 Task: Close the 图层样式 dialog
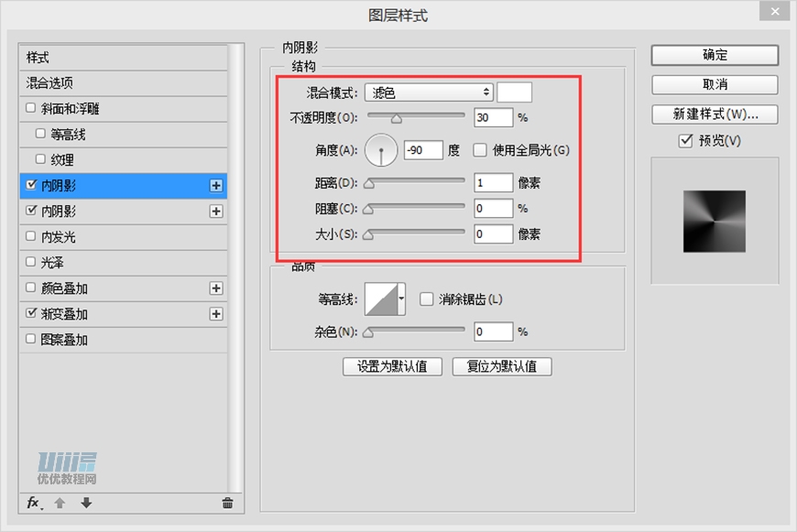pyautogui.click(x=775, y=11)
